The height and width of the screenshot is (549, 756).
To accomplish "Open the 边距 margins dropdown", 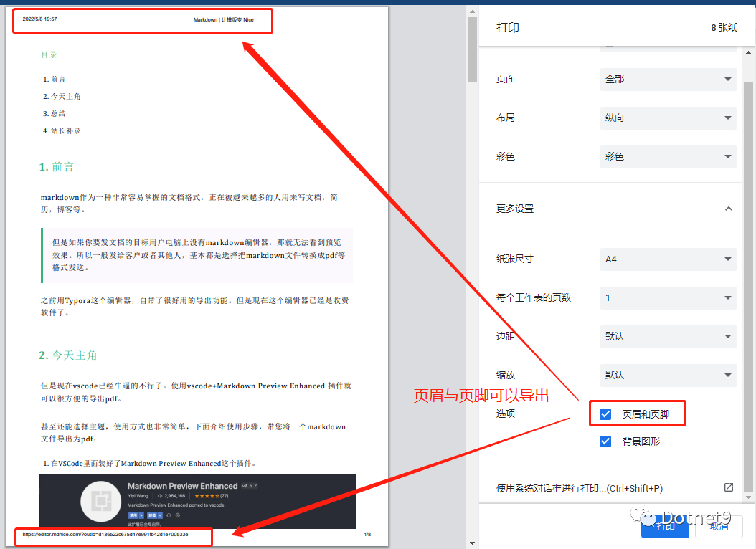I will [668, 337].
